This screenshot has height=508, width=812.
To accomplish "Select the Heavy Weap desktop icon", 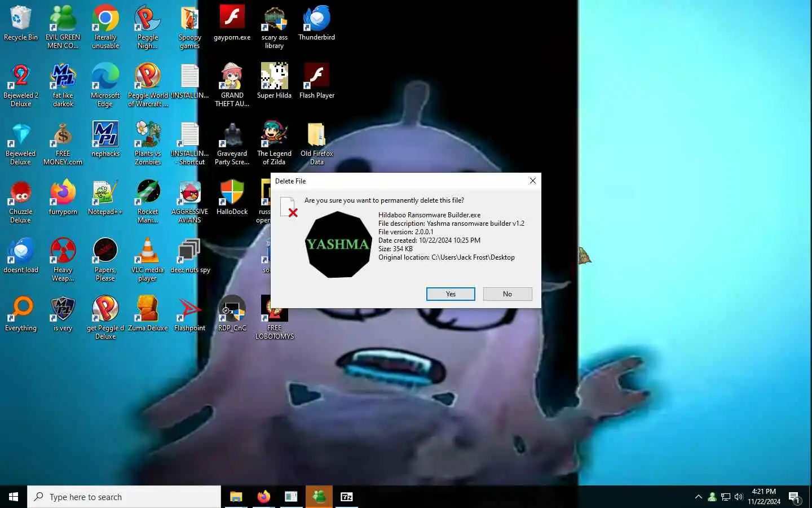I will [x=63, y=260].
